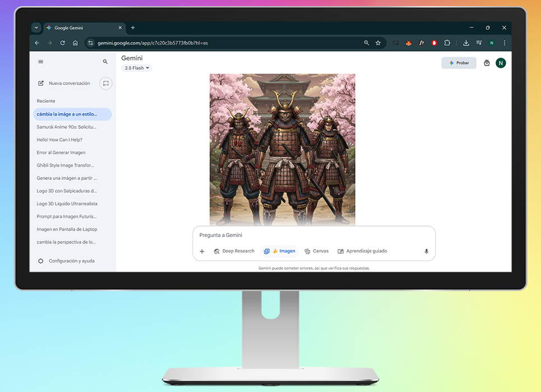Expand Chrome's three-dot browser menu
Image resolution: width=541 pixels, height=392 pixels.
point(504,43)
